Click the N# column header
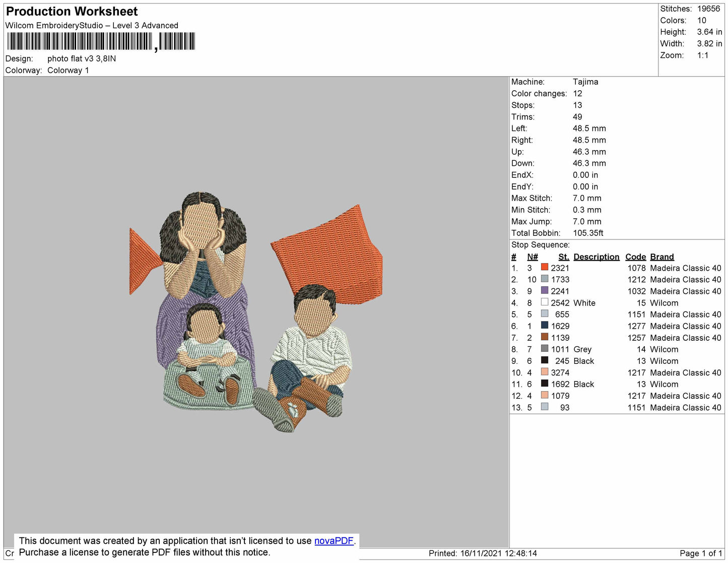The height and width of the screenshot is (563, 728). pyautogui.click(x=533, y=257)
